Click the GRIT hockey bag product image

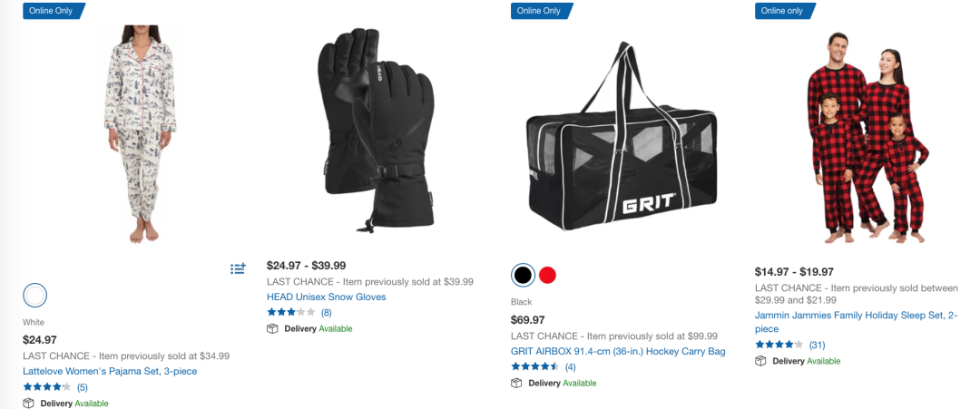click(622, 137)
